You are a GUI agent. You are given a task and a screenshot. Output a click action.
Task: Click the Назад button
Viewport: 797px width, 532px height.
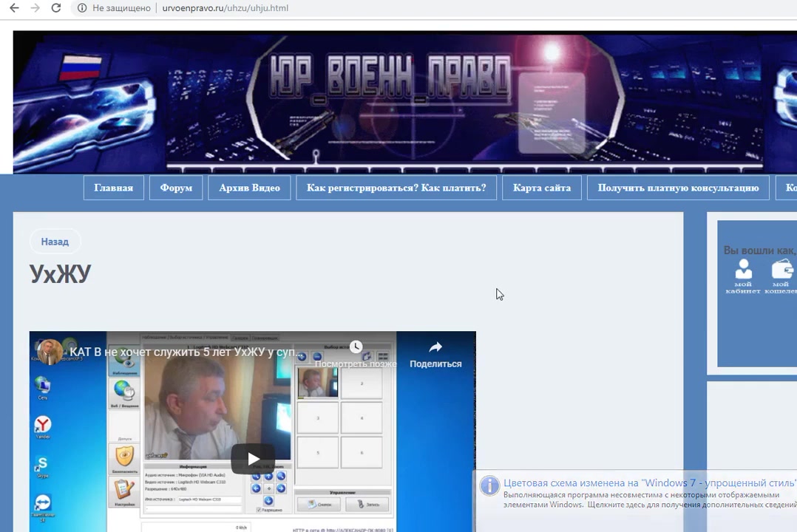coord(55,242)
